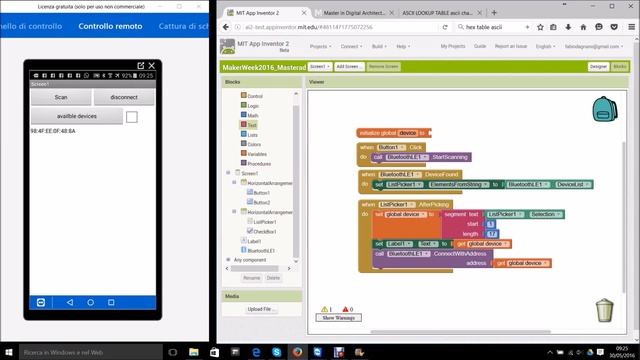This screenshot has width=640, height=360.
Task: Select the Controllo remoto tab
Action: tap(110, 26)
